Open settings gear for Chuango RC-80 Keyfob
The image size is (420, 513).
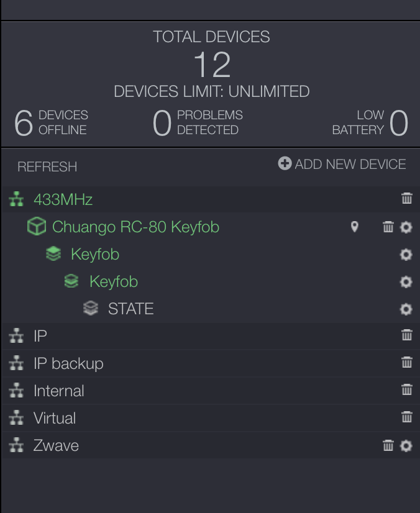click(x=406, y=227)
